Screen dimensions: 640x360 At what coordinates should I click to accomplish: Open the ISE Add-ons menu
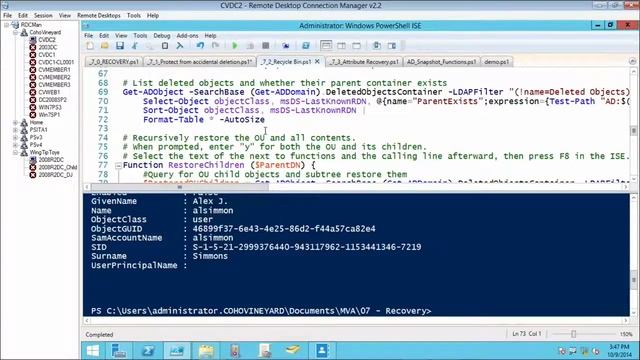tap(187, 36)
